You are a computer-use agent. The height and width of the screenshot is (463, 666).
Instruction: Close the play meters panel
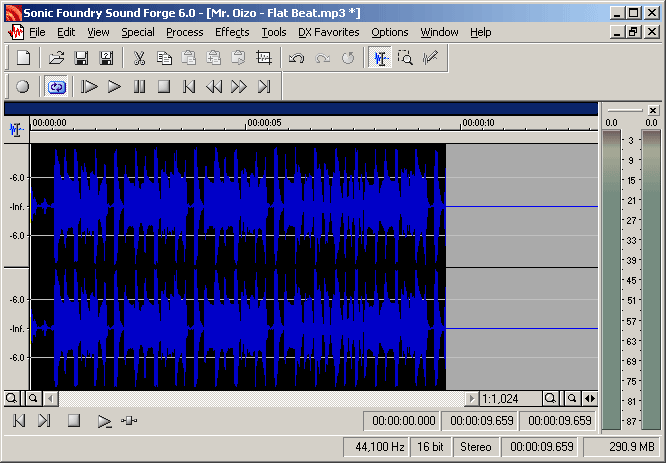click(653, 110)
